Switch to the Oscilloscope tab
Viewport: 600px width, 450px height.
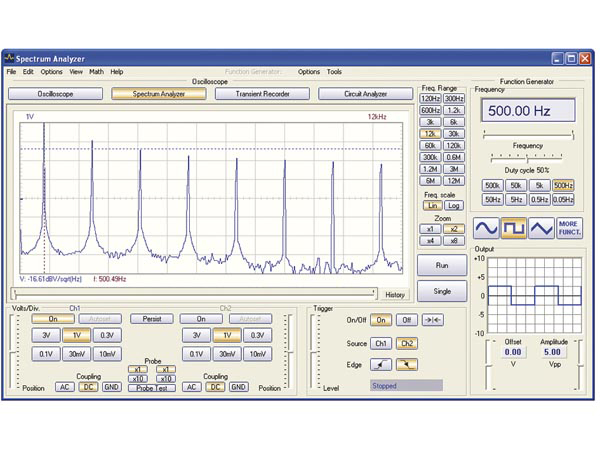[x=55, y=94]
